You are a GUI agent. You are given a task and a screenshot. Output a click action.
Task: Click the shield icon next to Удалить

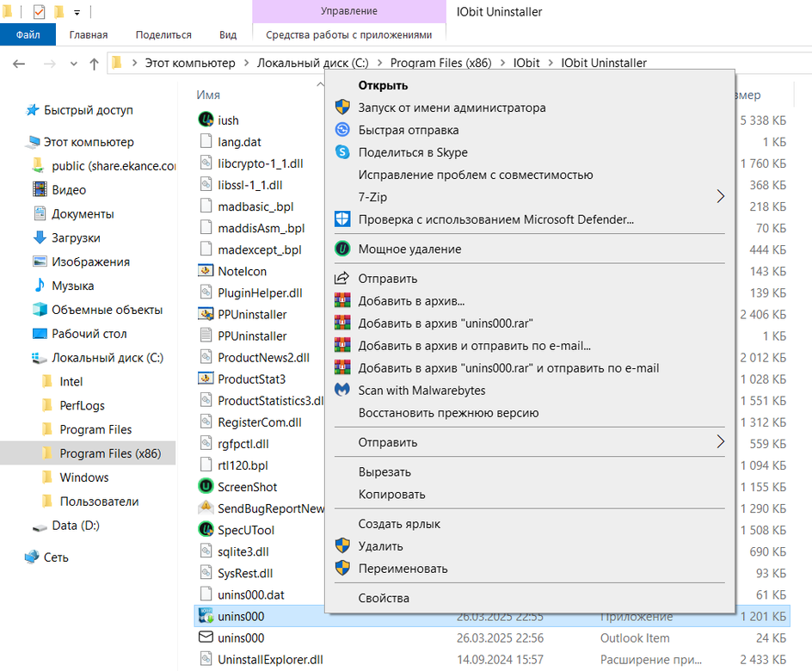pos(342,545)
